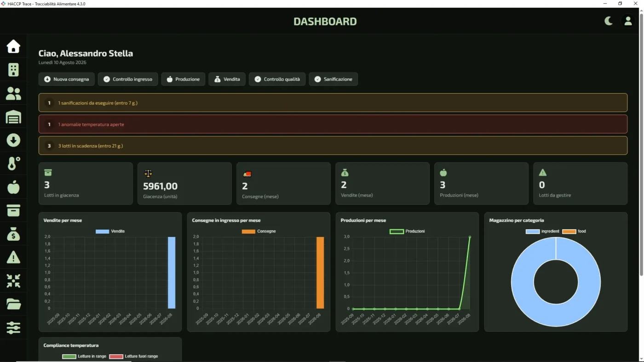Screen dimensions: 644x362
Task: Toggle the Produzioni legend series
Action: point(407,231)
